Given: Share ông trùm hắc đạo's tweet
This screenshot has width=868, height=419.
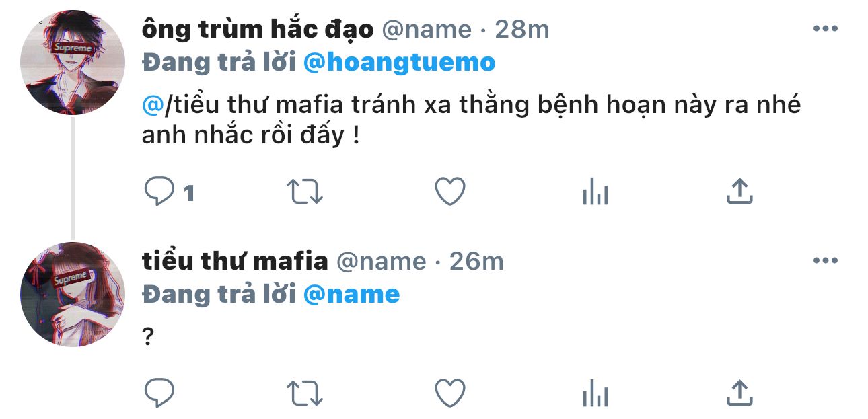Looking at the screenshot, I should (739, 192).
